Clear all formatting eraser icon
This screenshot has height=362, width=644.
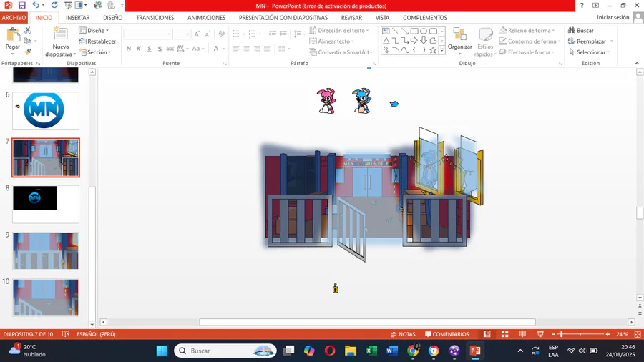point(221,34)
